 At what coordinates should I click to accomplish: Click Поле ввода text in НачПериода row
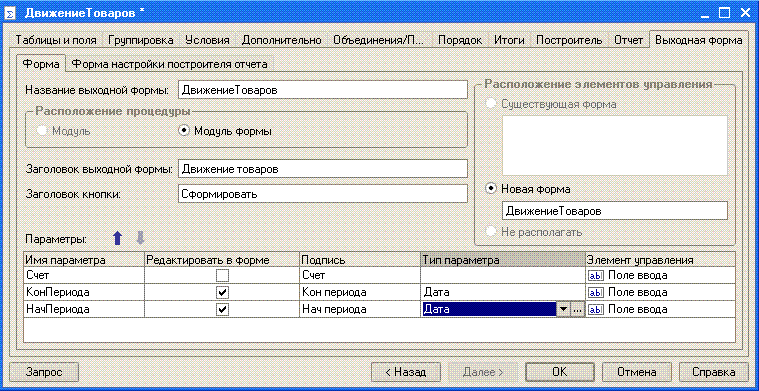click(x=638, y=310)
